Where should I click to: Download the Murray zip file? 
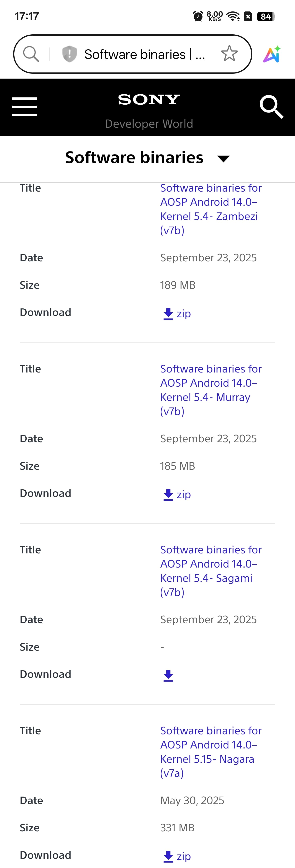(x=177, y=495)
